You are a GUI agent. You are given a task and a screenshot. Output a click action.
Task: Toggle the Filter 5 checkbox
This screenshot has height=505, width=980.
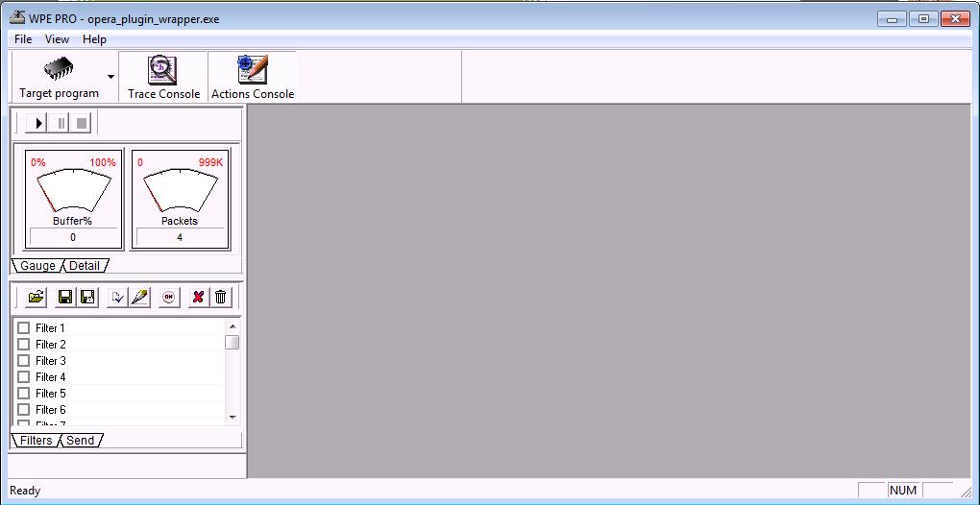click(24, 394)
